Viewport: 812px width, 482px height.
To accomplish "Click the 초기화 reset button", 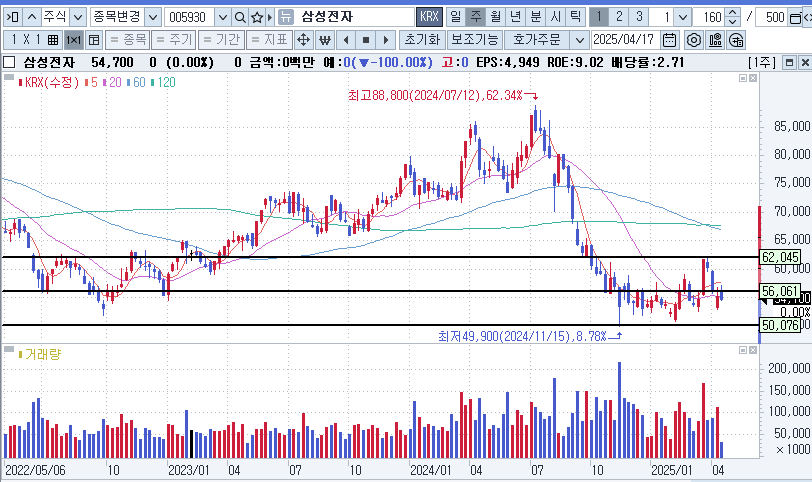I will pyautogui.click(x=422, y=40).
